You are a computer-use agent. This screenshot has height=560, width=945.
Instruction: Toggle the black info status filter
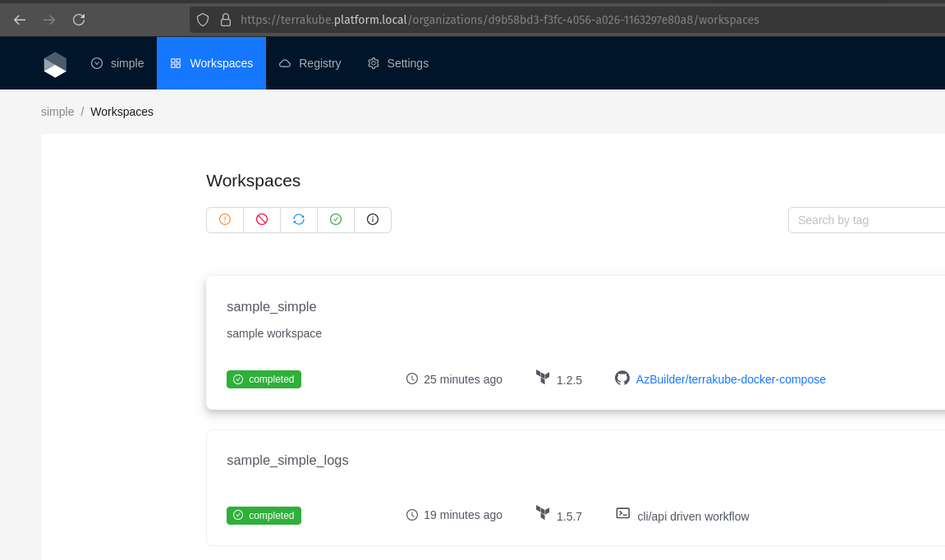(x=373, y=220)
